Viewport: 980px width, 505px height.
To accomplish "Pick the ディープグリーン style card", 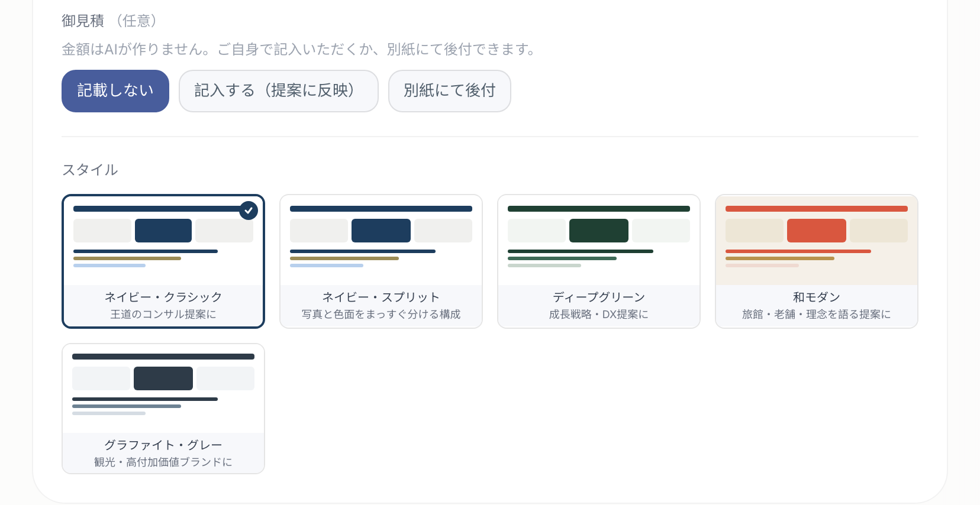I will [599, 261].
